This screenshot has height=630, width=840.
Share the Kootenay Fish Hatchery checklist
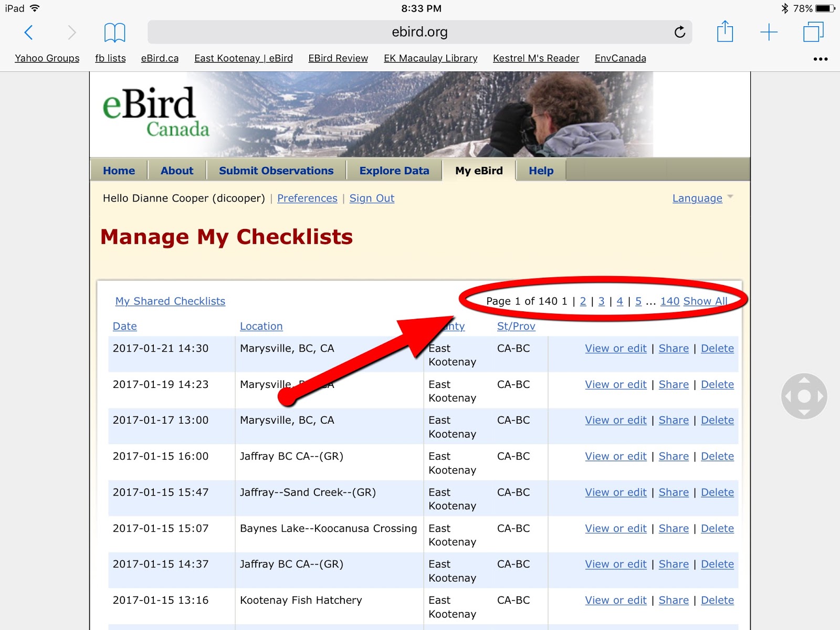pos(674,601)
